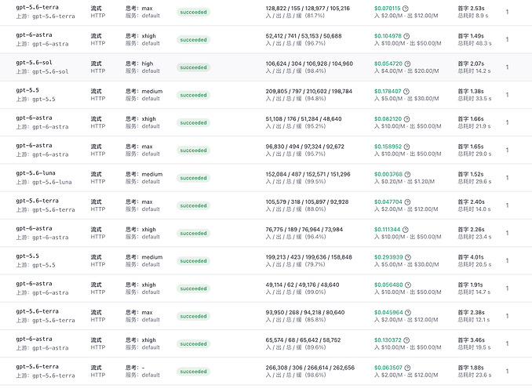Click first-token time 4.01s entry
This screenshot has width=532, height=392.
click(471, 257)
